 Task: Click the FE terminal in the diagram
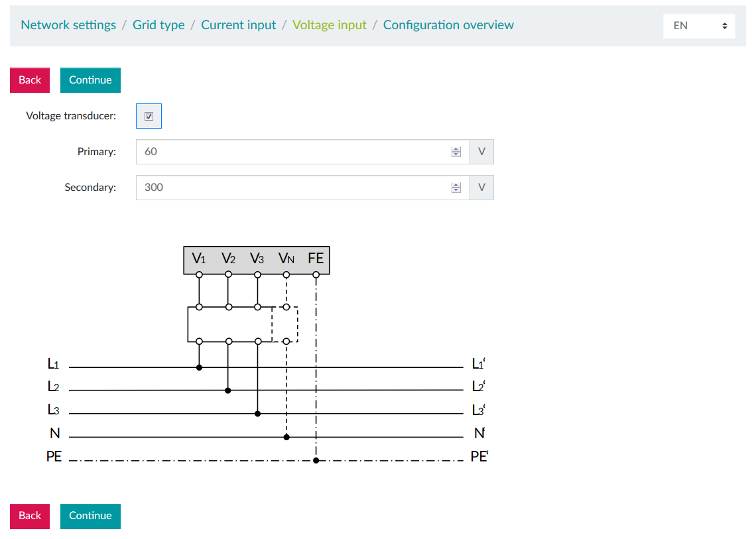tap(316, 259)
